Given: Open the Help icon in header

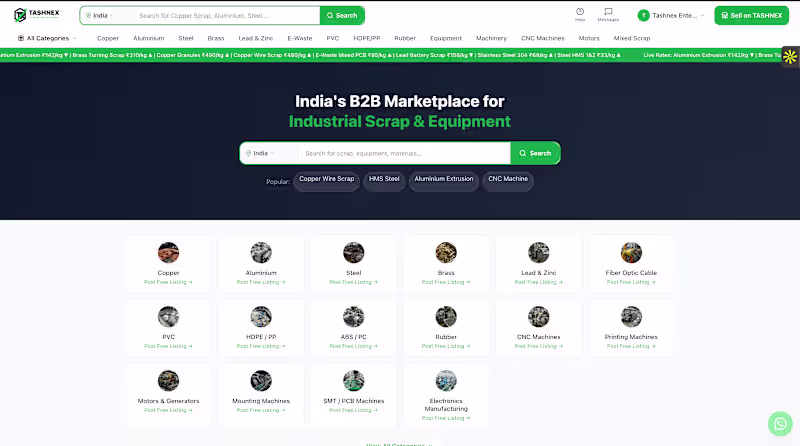Looking at the screenshot, I should click(x=580, y=14).
